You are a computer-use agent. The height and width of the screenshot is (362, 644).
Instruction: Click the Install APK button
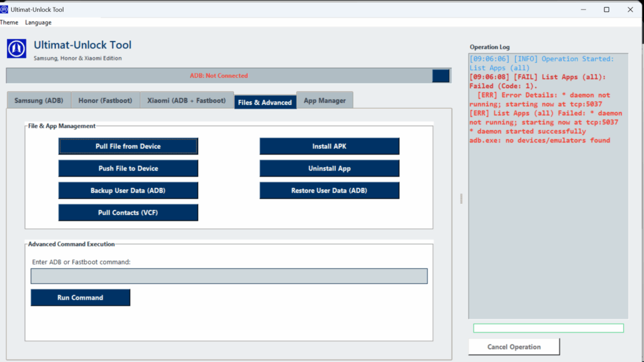330,146
